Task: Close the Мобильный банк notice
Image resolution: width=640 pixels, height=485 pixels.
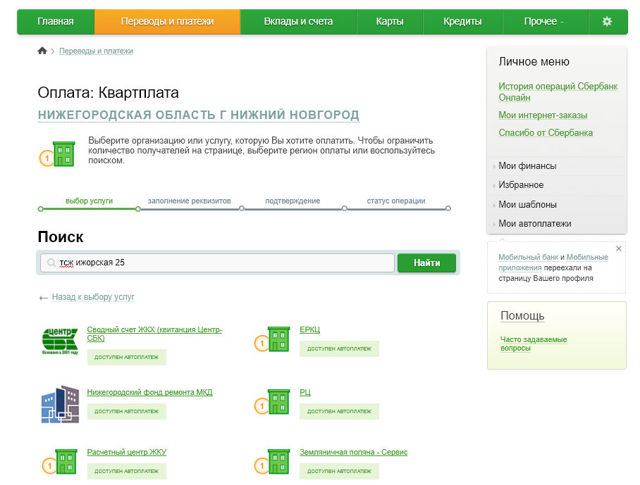Action: (x=619, y=249)
